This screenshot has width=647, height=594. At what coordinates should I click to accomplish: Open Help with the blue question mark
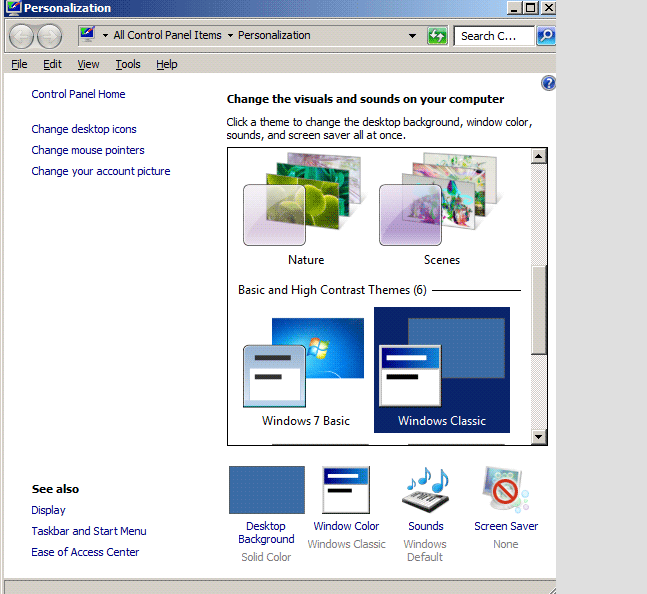[548, 83]
